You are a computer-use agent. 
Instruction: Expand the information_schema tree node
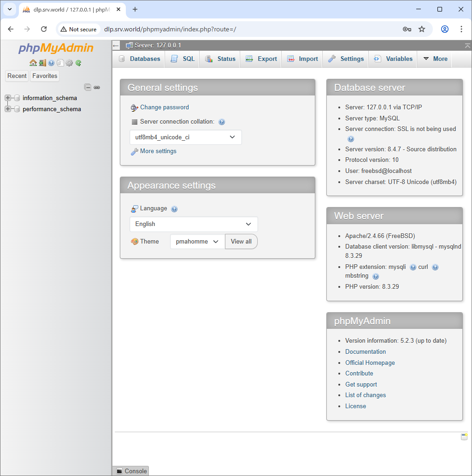pyautogui.click(x=8, y=98)
